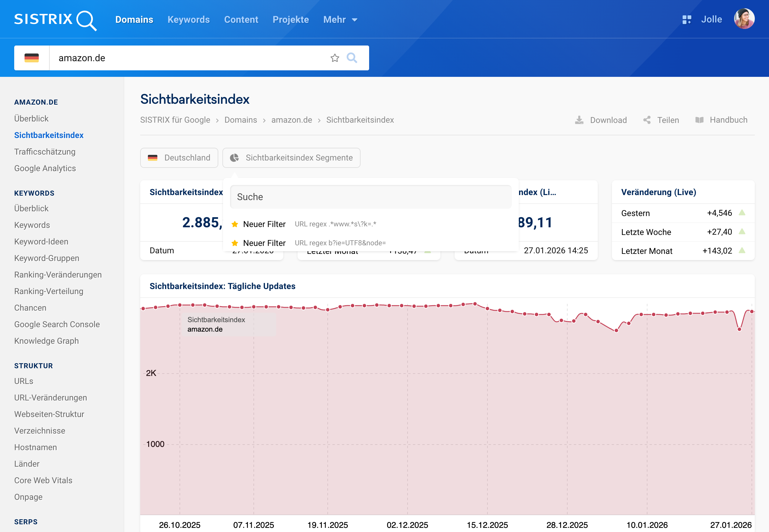Click the blue search button in search bar
The image size is (769, 532).
coord(353,58)
